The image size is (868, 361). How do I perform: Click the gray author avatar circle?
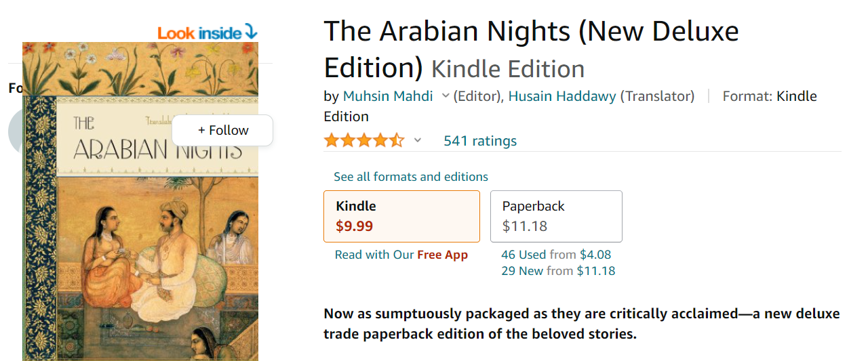pyautogui.click(x=15, y=131)
